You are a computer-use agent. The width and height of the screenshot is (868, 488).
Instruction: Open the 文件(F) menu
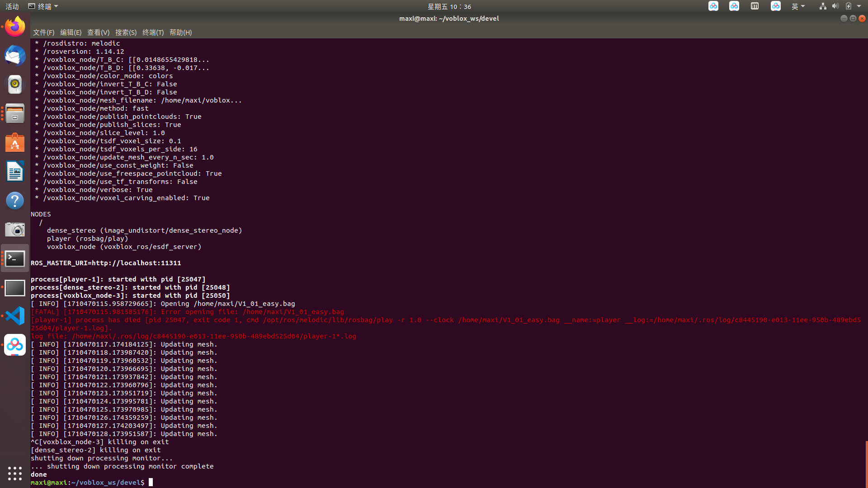[x=43, y=33]
